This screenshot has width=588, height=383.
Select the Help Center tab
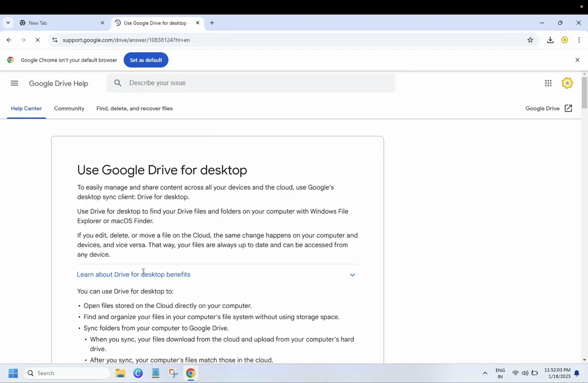click(x=26, y=109)
